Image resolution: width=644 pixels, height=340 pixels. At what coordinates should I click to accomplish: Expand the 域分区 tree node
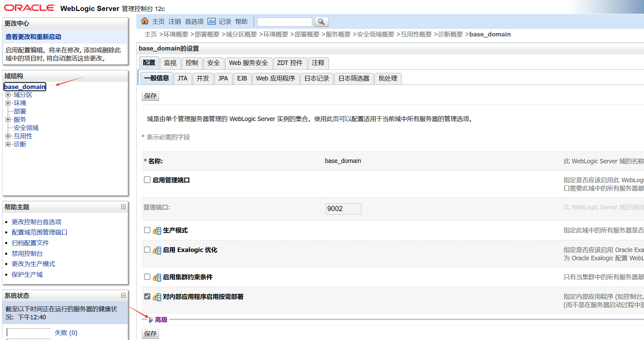click(x=8, y=95)
